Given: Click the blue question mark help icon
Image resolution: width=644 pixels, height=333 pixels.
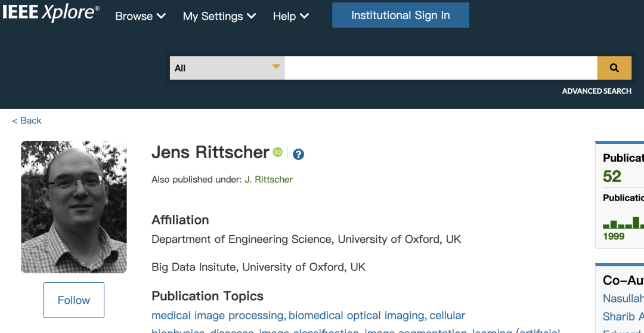Looking at the screenshot, I should pyautogui.click(x=299, y=154).
